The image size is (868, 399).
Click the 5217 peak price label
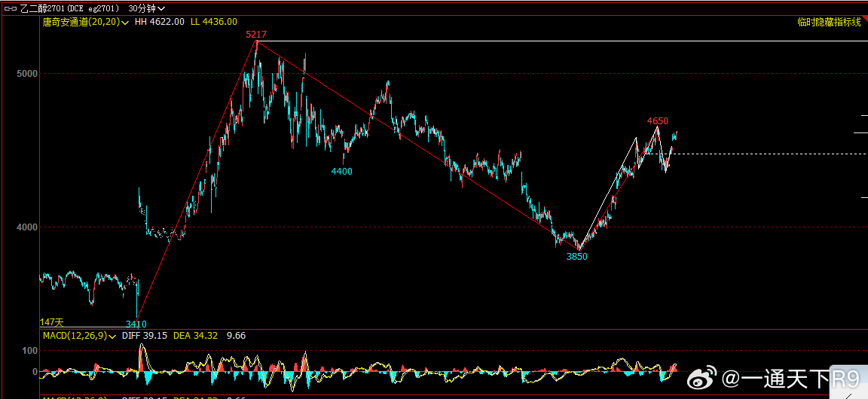pos(255,35)
